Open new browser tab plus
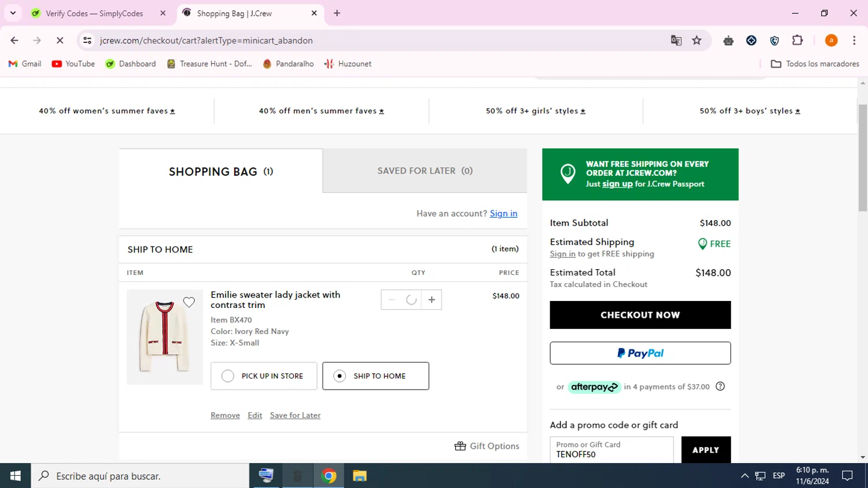This screenshot has width=868, height=488. [x=337, y=13]
